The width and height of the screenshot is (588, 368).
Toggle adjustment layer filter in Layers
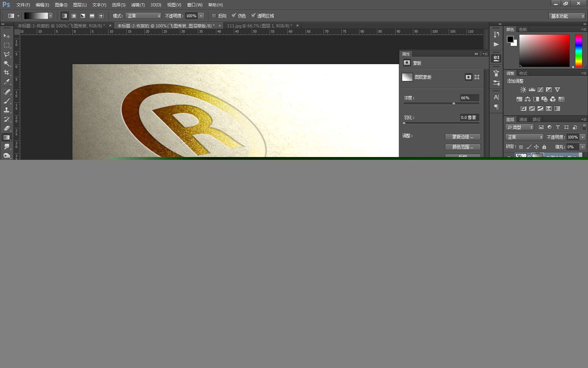point(549,127)
